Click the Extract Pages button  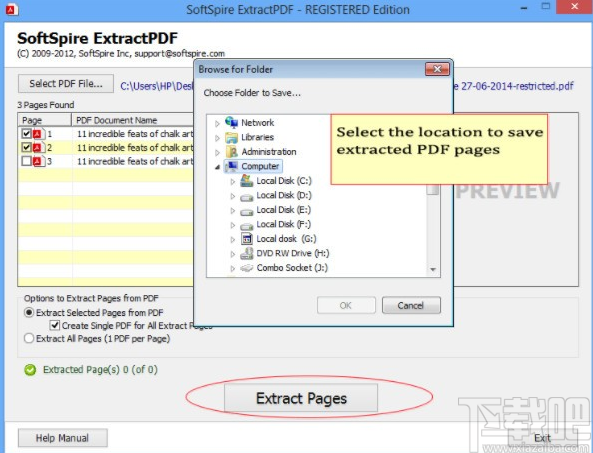[x=301, y=398]
